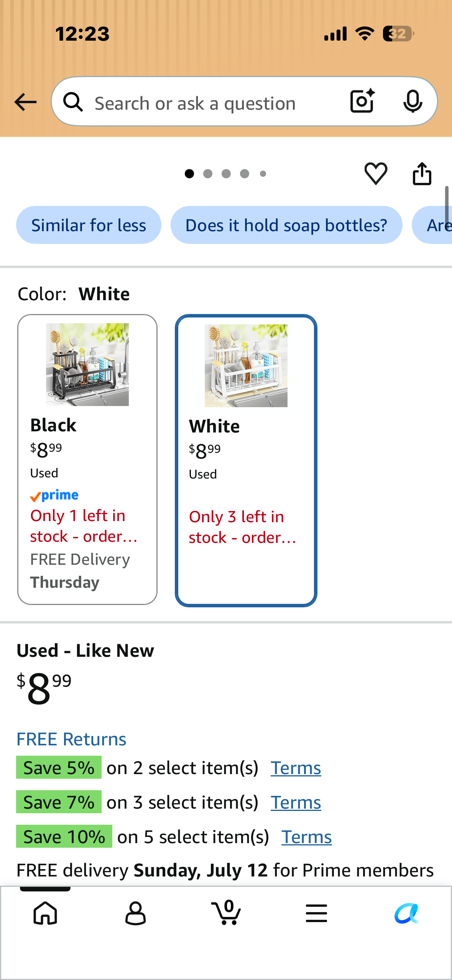Open the hamburger menu tab
The height and width of the screenshot is (980, 452).
tap(316, 913)
